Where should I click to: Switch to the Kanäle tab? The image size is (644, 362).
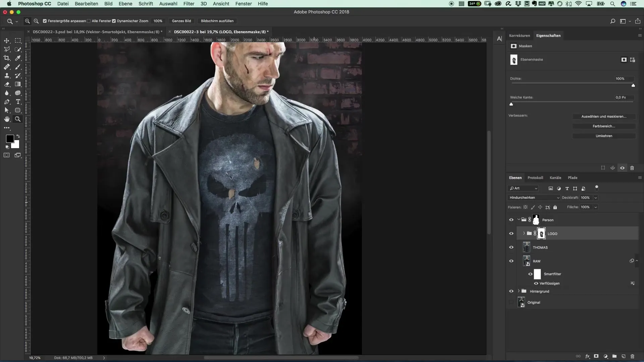pos(555,178)
